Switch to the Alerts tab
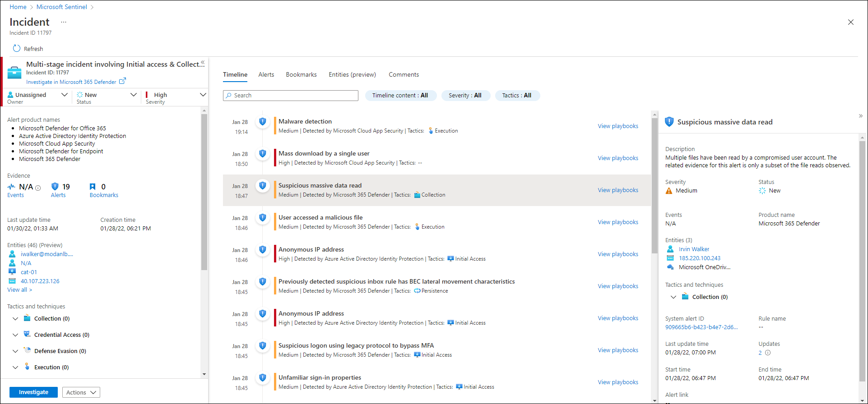The width and height of the screenshot is (868, 404). (266, 75)
